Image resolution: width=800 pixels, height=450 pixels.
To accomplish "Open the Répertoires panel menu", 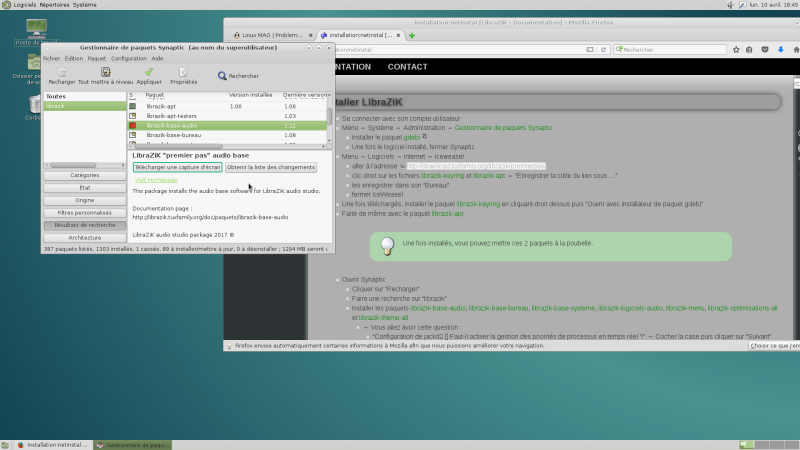I will (x=54, y=5).
